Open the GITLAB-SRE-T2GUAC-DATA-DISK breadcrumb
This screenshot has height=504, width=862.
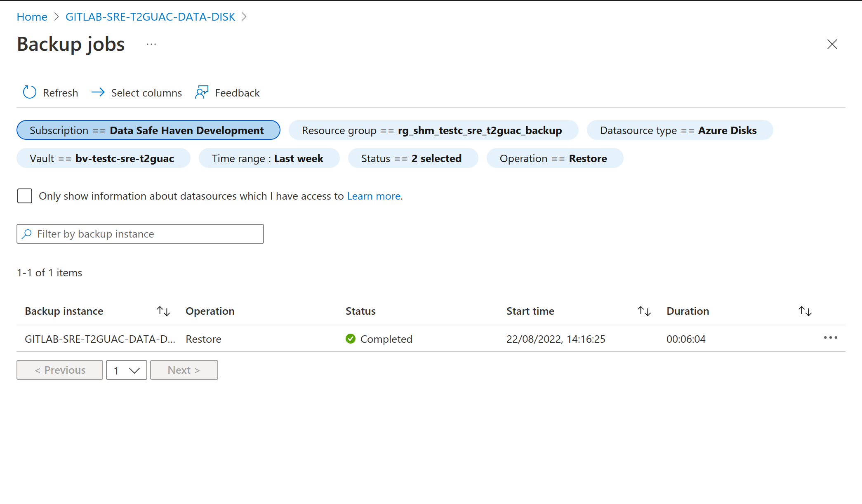[x=151, y=17]
